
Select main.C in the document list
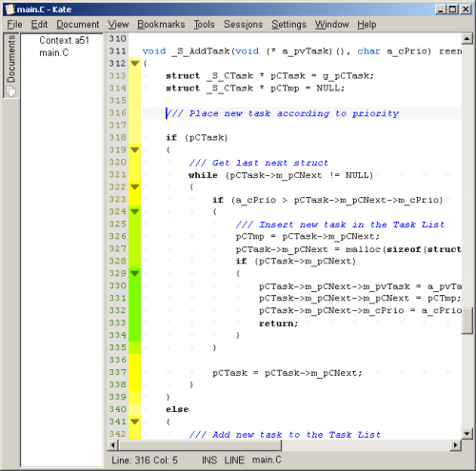(54, 52)
